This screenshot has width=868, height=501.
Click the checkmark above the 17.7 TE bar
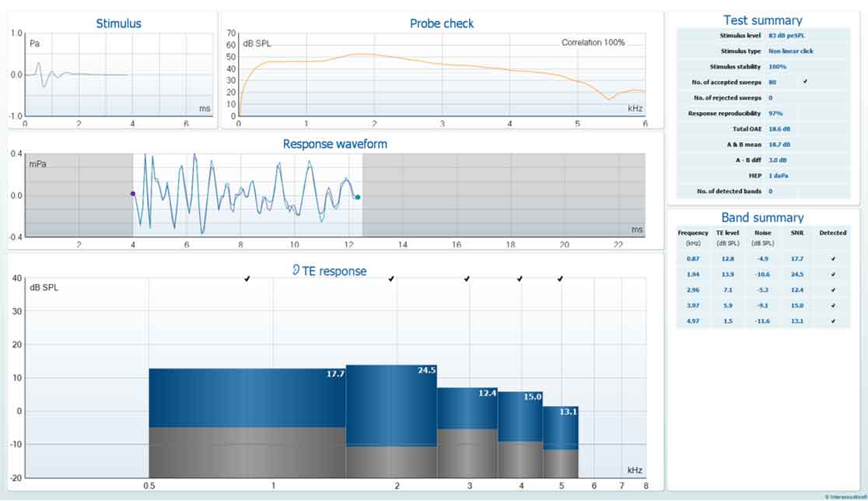247,279
